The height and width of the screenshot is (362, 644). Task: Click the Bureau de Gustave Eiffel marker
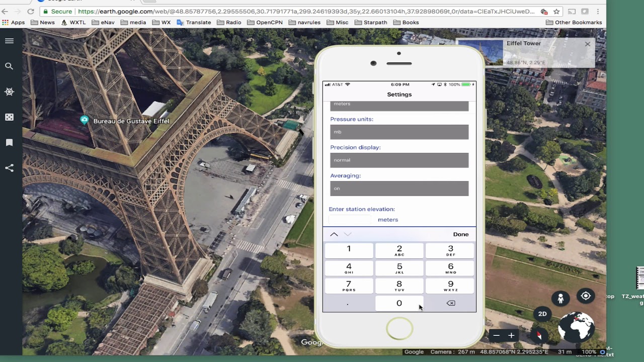pos(85,120)
